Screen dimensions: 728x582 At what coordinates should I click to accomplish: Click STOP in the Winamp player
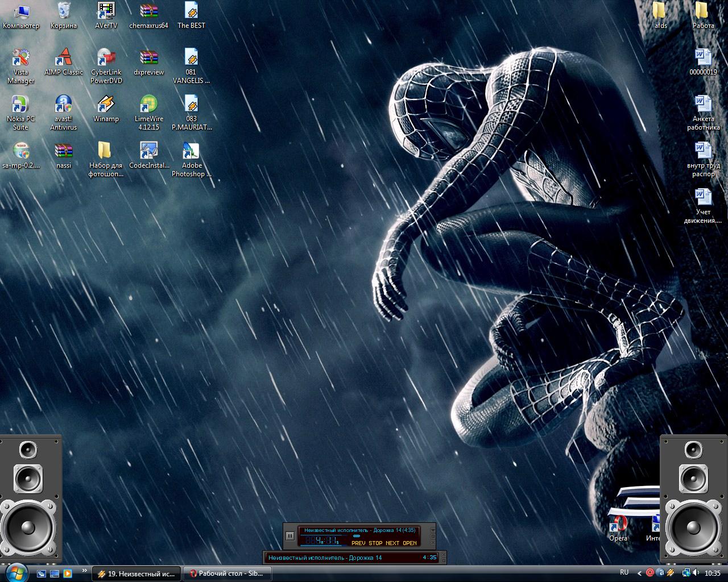coord(375,543)
